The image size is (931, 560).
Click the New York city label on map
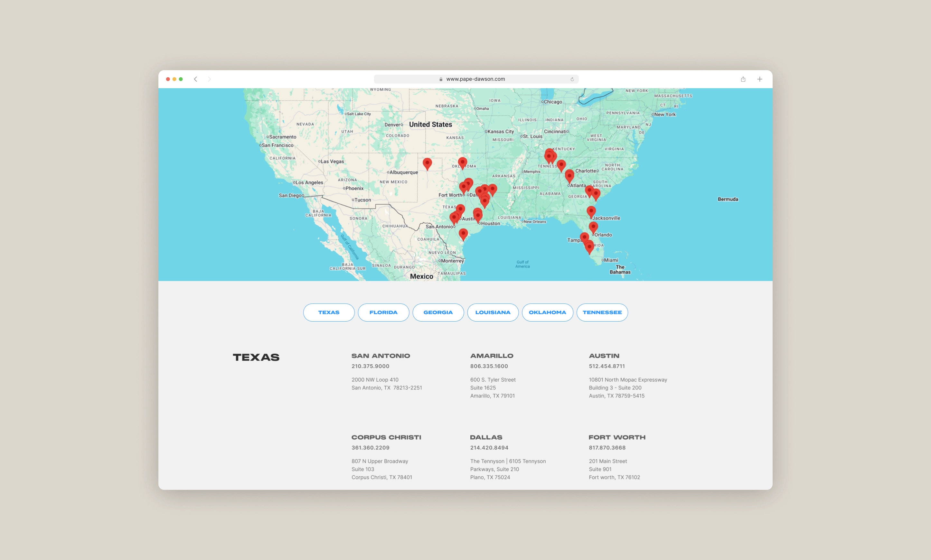coord(665,114)
